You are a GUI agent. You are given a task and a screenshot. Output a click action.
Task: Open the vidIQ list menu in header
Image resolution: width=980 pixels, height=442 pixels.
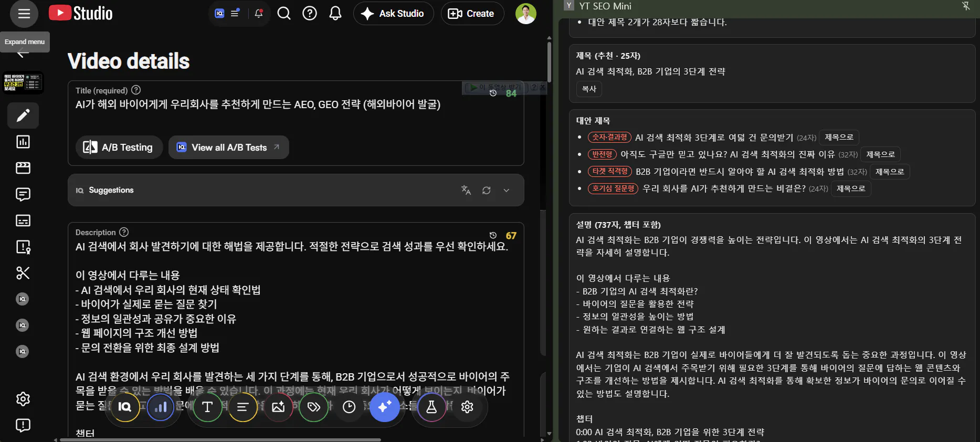tap(235, 14)
